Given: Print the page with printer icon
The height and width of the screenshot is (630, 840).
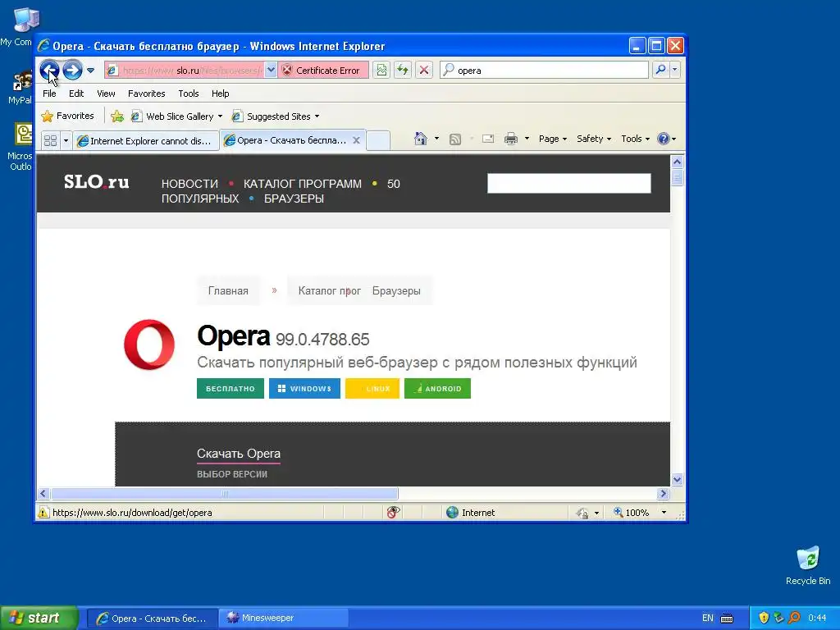Looking at the screenshot, I should (511, 139).
